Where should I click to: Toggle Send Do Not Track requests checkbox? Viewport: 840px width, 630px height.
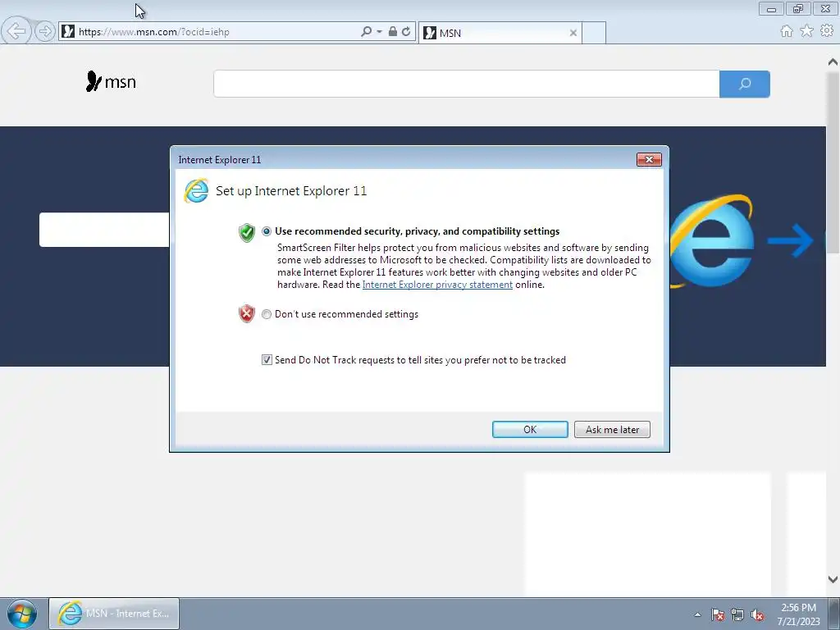(267, 360)
